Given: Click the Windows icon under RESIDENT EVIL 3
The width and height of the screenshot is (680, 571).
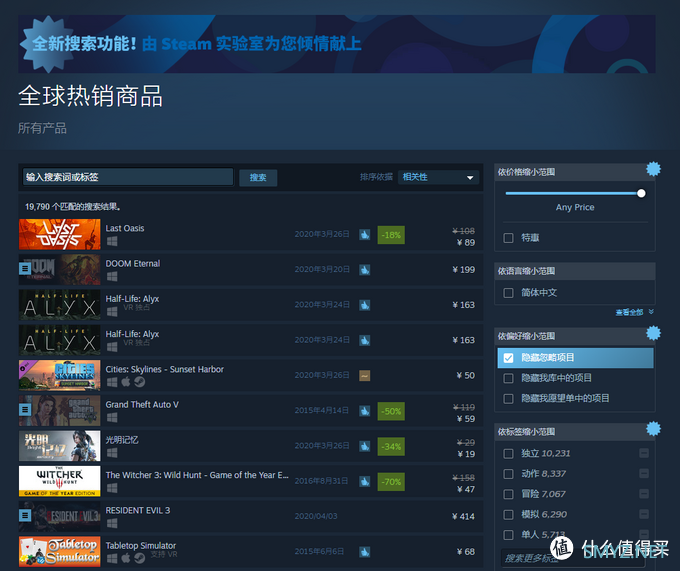Looking at the screenshot, I should 112,523.
